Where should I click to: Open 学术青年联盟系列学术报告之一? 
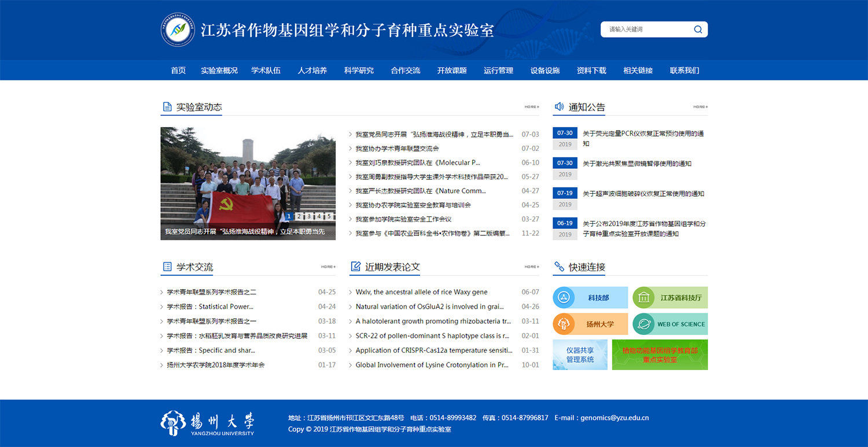(211, 321)
